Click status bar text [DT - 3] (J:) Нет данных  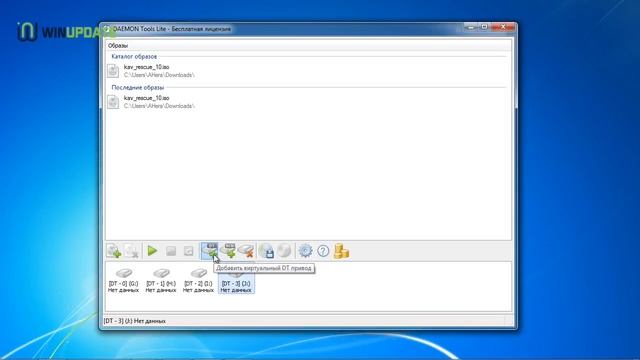(x=134, y=321)
